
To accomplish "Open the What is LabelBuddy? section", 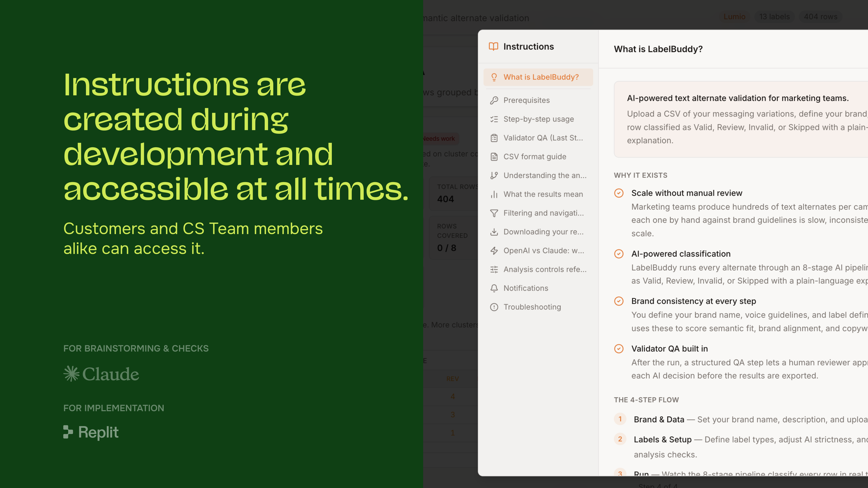I will (x=538, y=77).
